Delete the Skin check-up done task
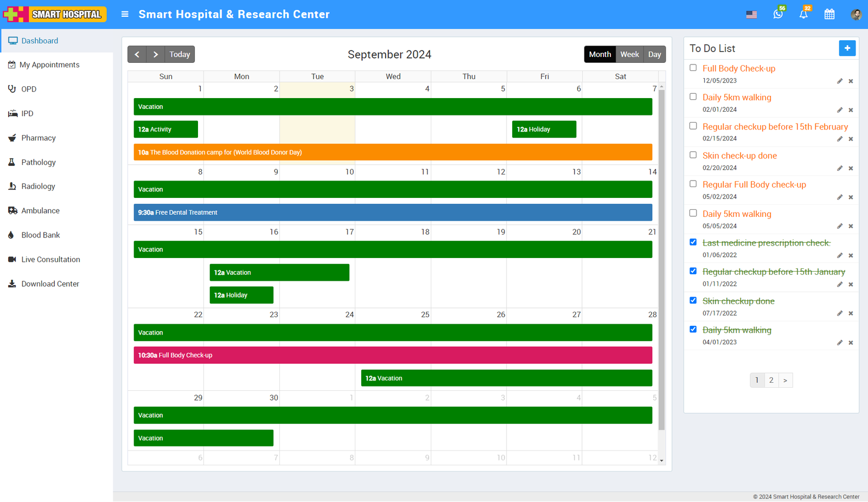Screen dimensions: 868x502 (x=851, y=168)
